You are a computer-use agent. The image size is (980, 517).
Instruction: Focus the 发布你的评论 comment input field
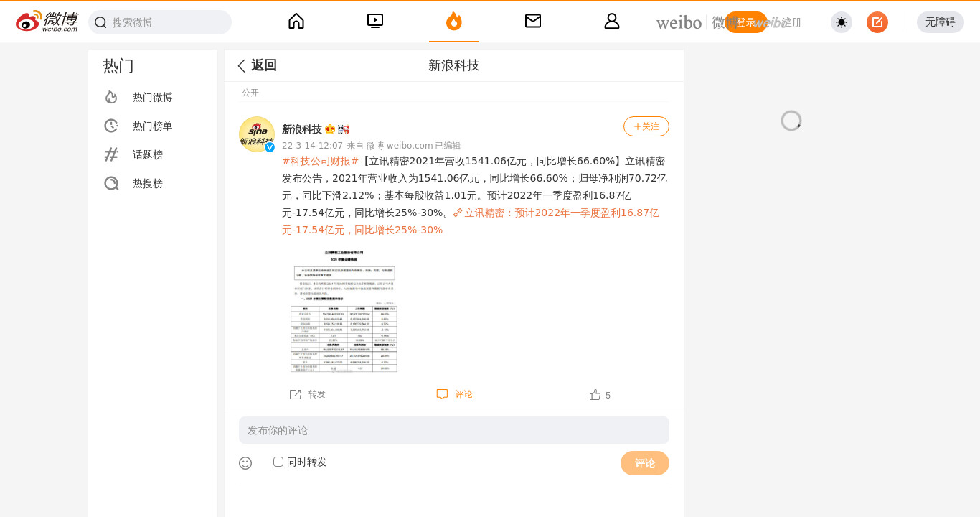[x=454, y=430]
